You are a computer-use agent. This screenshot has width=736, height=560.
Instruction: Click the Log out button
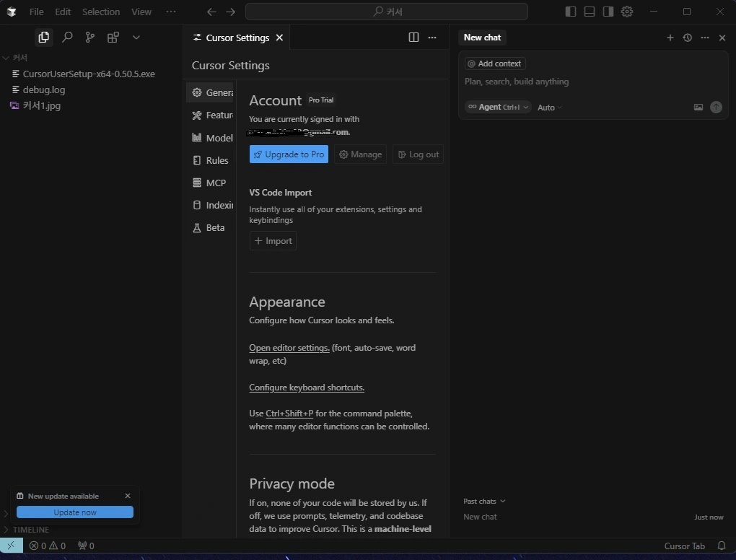(418, 154)
